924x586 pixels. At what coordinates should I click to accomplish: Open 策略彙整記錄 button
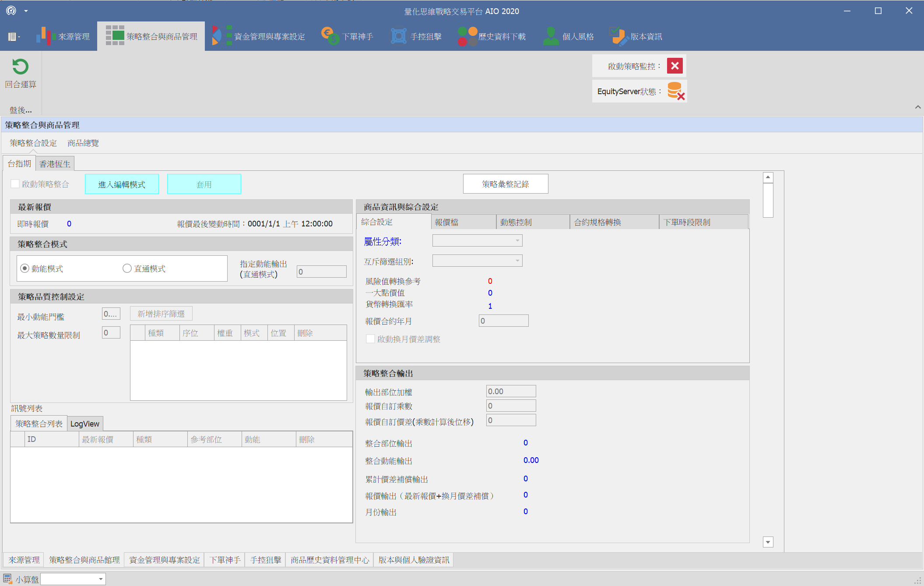pos(506,184)
